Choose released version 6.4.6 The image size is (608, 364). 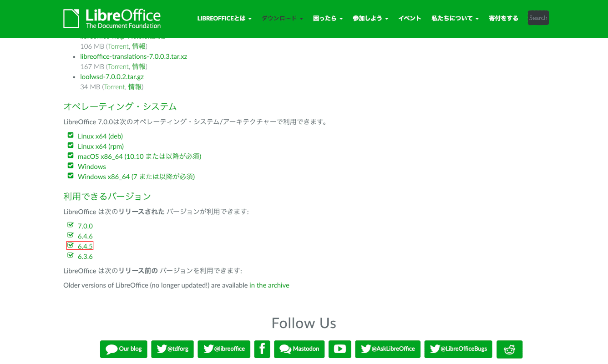(x=85, y=236)
